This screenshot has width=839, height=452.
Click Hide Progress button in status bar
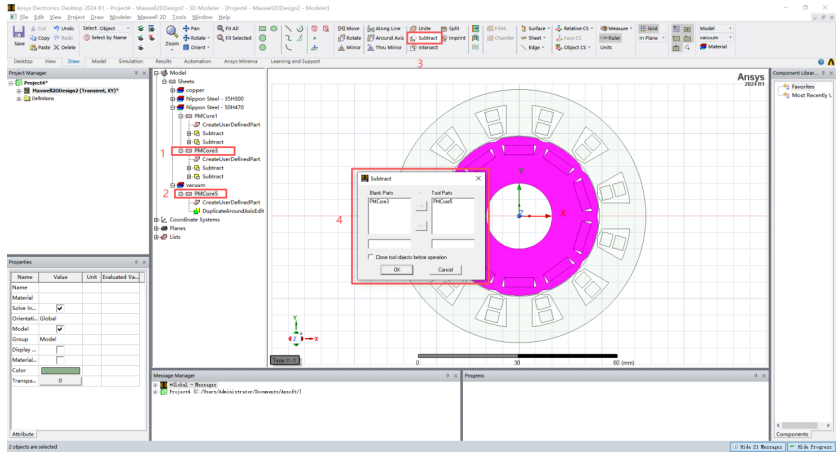pos(810,447)
